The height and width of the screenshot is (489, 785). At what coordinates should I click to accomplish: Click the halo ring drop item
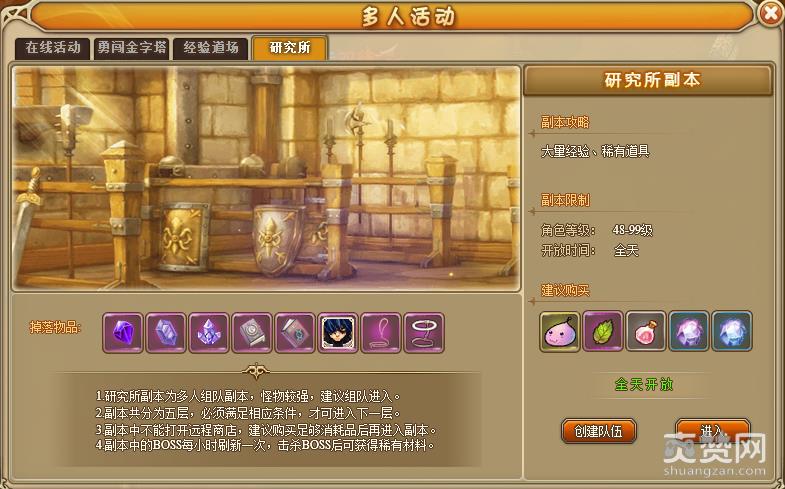[x=424, y=333]
